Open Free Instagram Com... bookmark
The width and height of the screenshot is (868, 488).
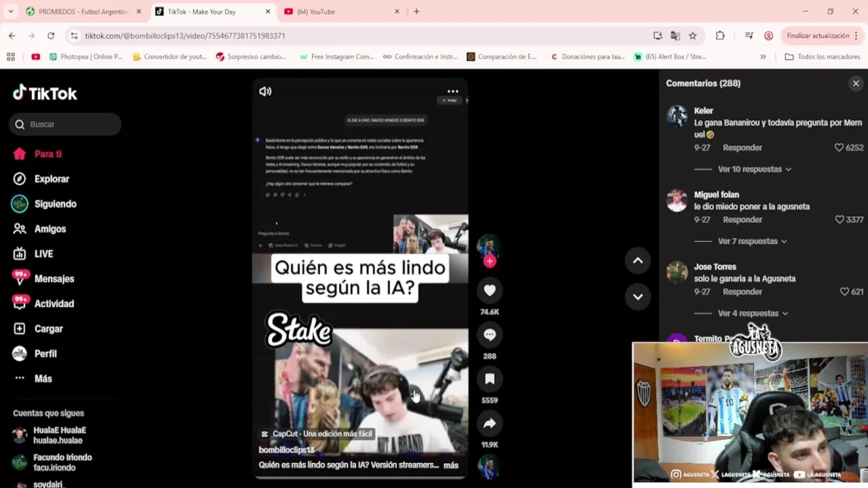click(336, 57)
